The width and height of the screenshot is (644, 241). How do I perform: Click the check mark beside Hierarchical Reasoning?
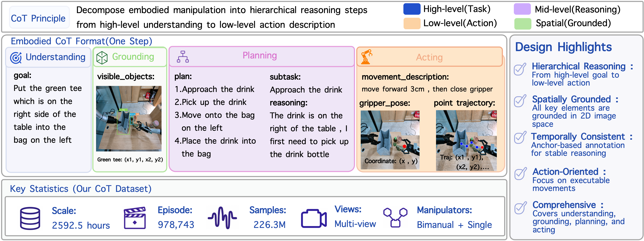pyautogui.click(x=520, y=69)
